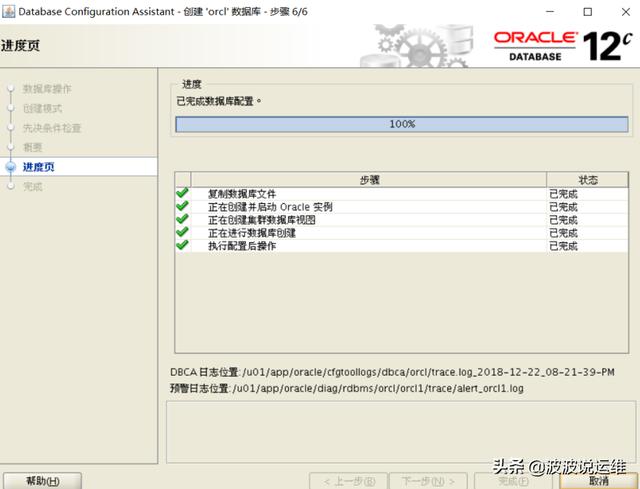Minimize the Database Configuration Assistant window
The height and width of the screenshot is (489, 640).
550,12
